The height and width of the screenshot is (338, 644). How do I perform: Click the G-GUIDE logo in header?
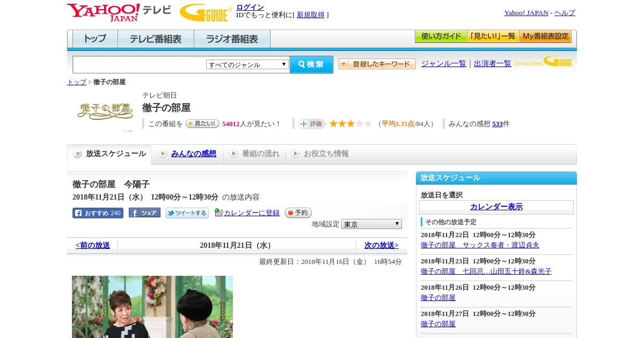(206, 12)
